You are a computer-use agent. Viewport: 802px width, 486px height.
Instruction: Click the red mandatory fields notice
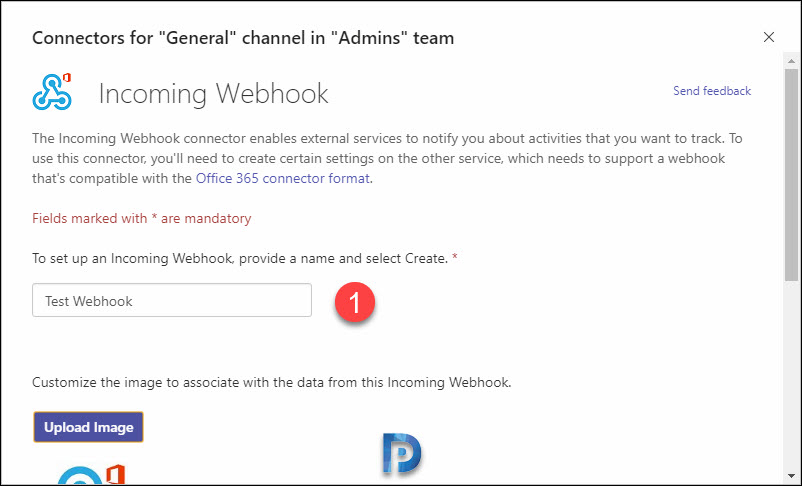pos(142,218)
